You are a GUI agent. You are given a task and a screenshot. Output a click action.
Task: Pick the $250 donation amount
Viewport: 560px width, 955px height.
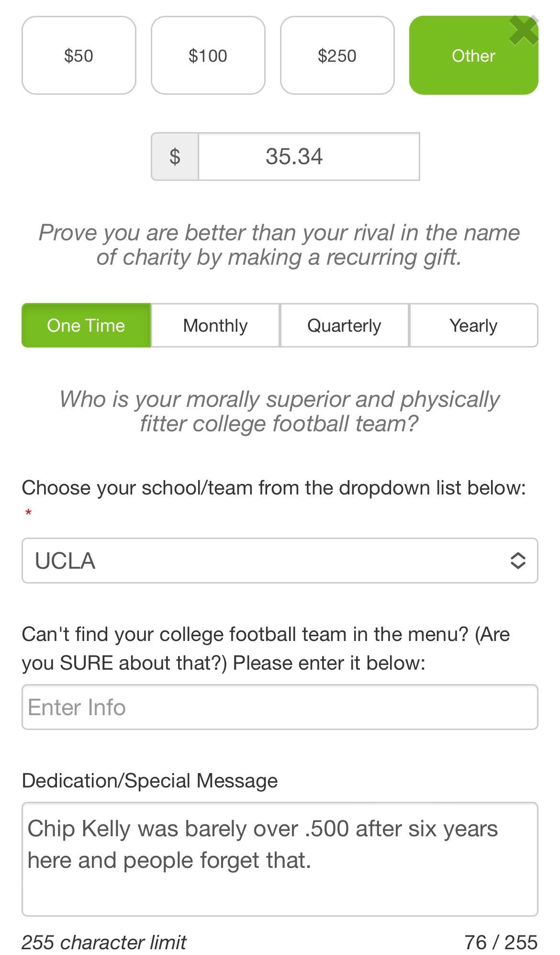pos(337,56)
